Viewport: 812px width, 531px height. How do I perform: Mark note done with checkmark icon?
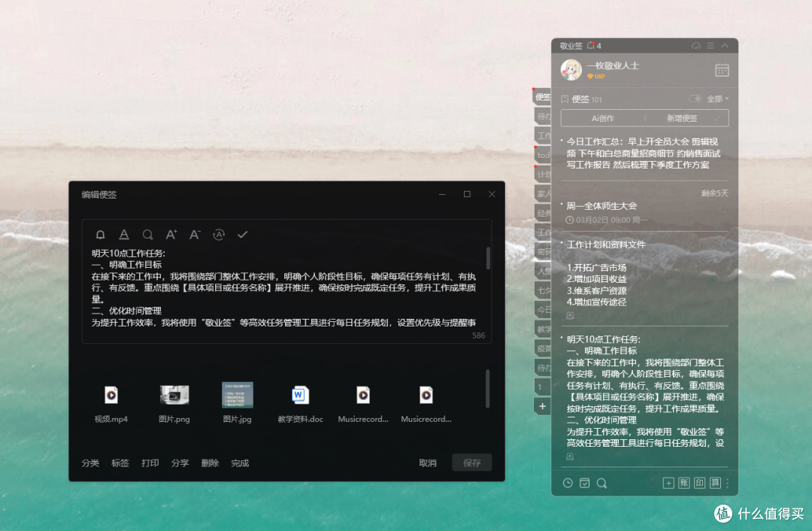point(242,235)
